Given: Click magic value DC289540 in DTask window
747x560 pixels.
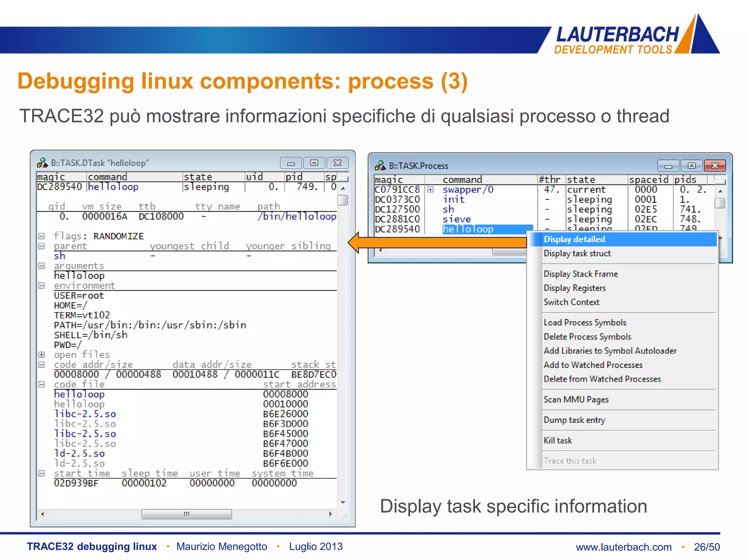Looking at the screenshot, I should point(59,187).
